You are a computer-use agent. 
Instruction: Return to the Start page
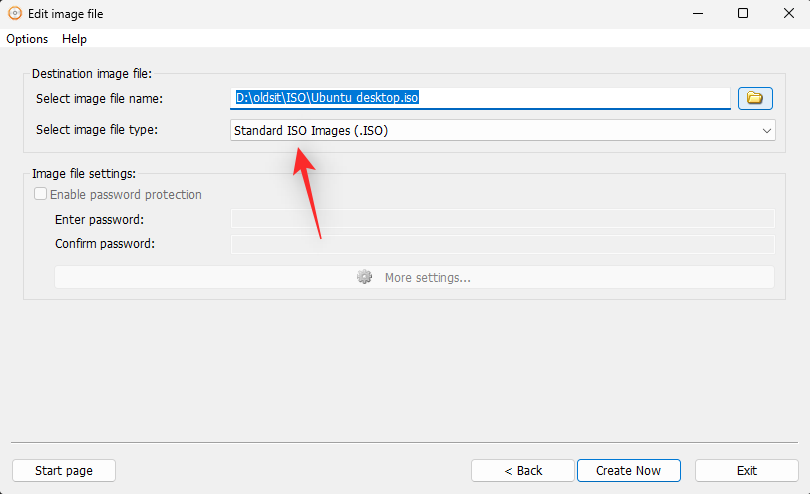tap(64, 470)
